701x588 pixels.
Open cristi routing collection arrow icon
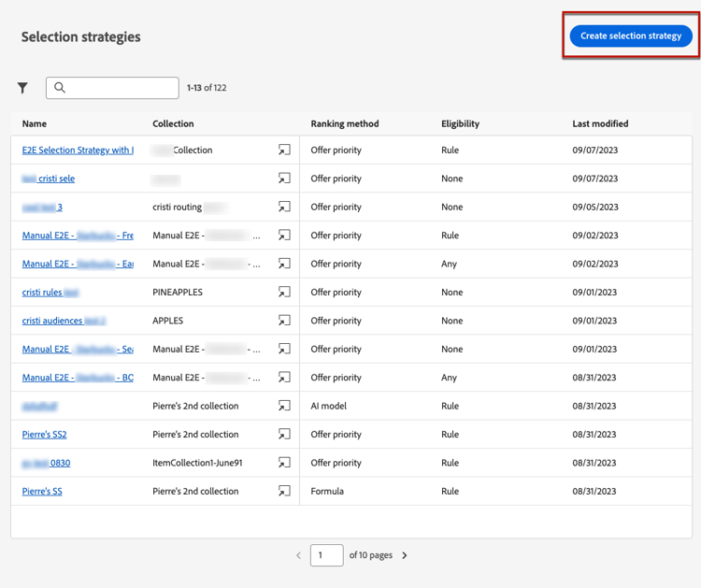[x=284, y=207]
